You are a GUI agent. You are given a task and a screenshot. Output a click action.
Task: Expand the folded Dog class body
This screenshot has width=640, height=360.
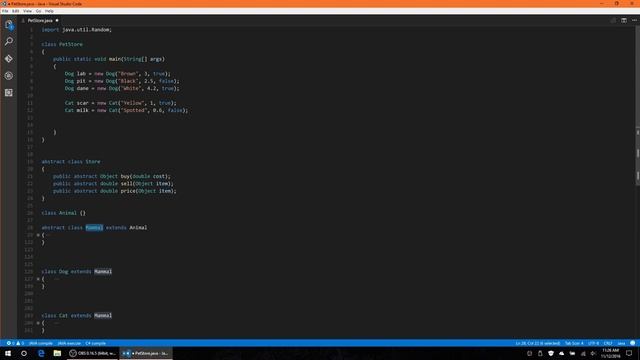point(38,279)
